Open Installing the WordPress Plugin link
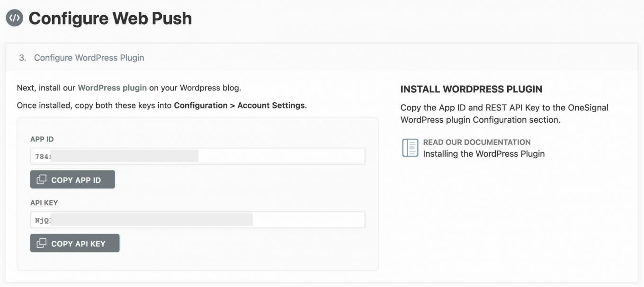The image size is (644, 287). click(483, 153)
